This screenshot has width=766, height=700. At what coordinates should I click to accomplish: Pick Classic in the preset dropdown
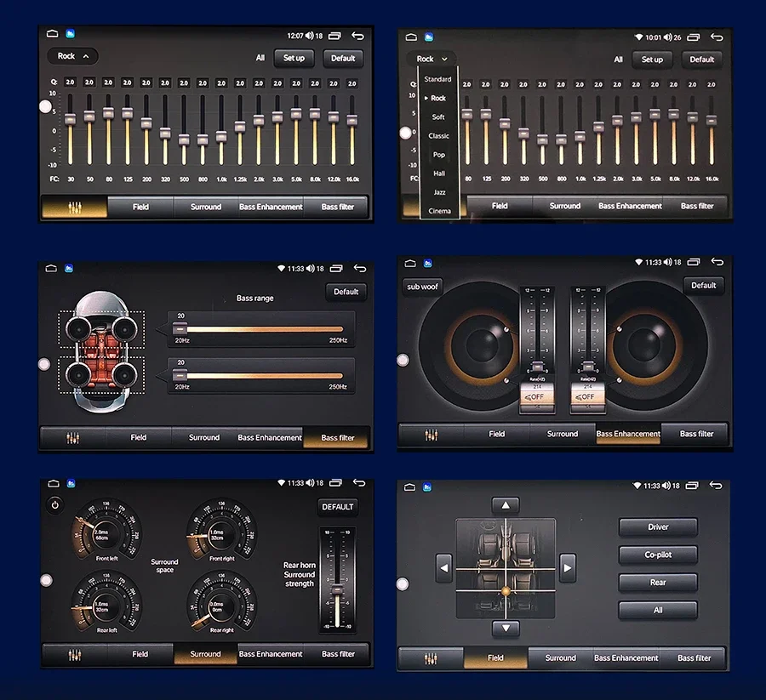[438, 136]
